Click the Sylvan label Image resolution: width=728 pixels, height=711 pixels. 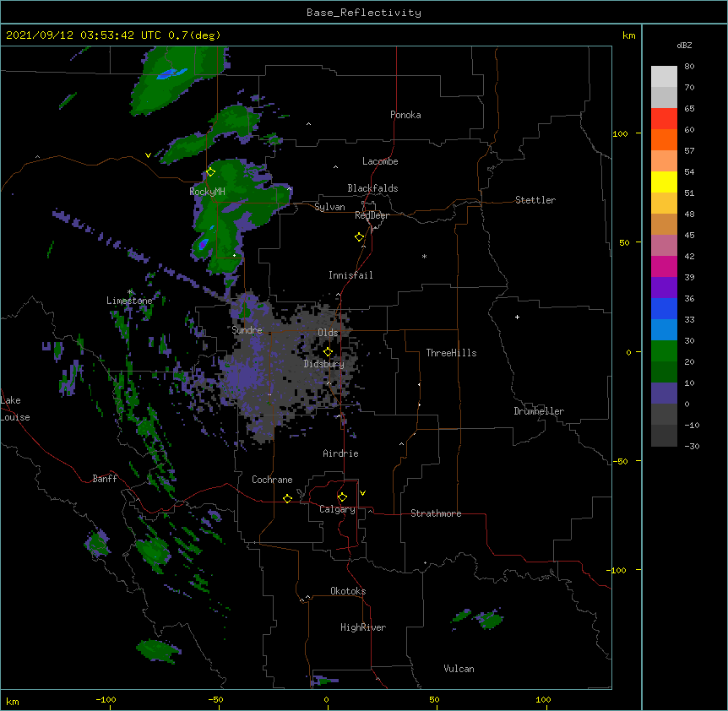point(329,207)
